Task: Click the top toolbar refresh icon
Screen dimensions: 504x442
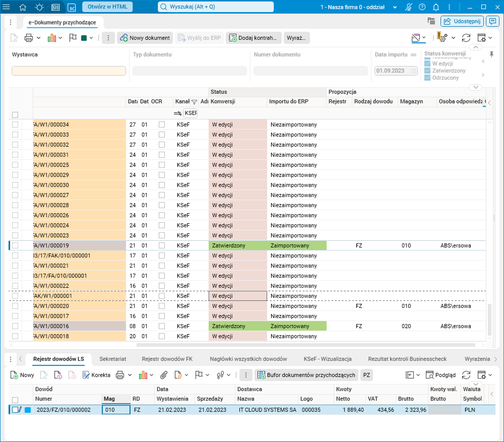Action: (x=466, y=38)
